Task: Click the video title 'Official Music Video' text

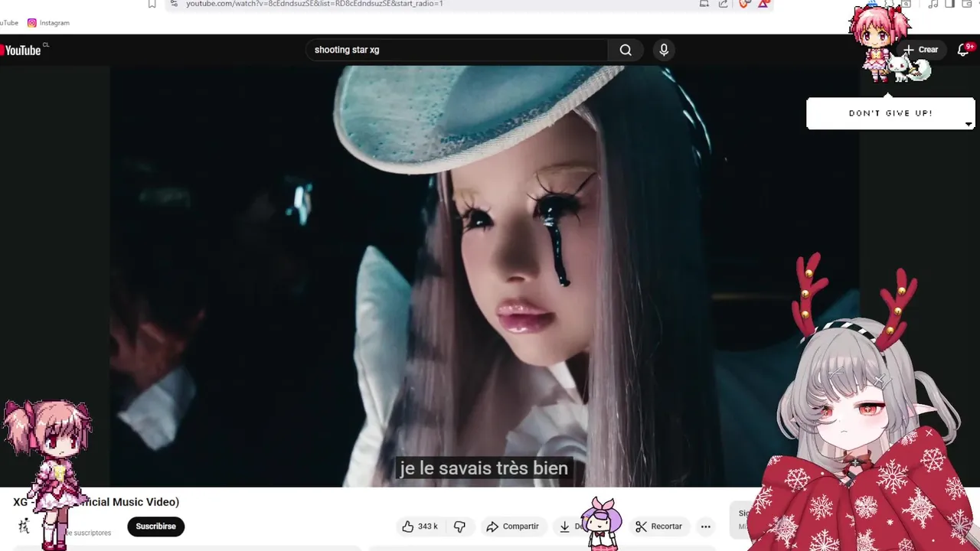Action: point(129,502)
